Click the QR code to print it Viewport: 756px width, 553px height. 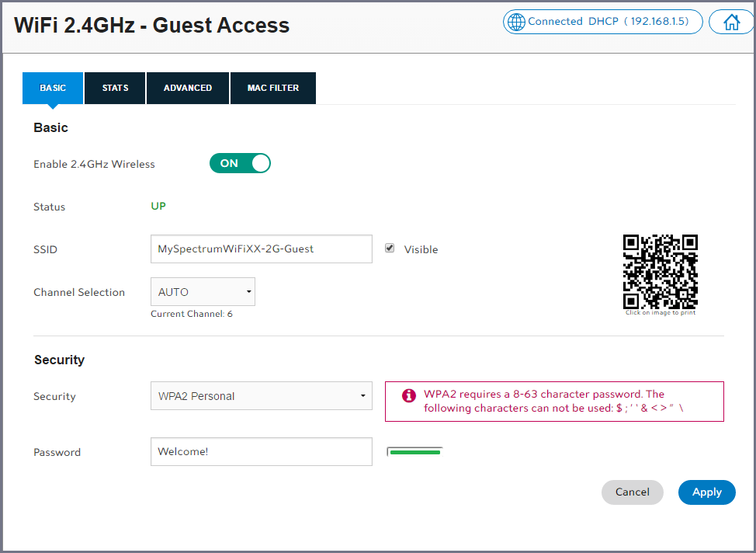[660, 271]
